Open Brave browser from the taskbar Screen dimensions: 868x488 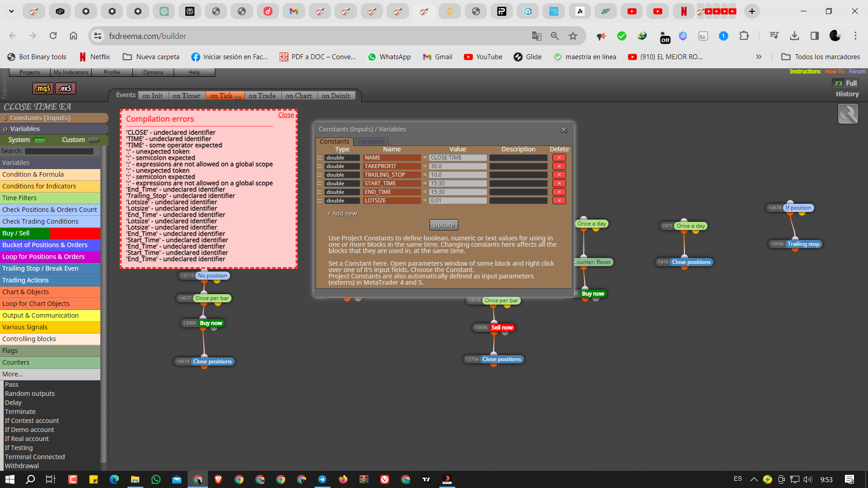(218, 479)
